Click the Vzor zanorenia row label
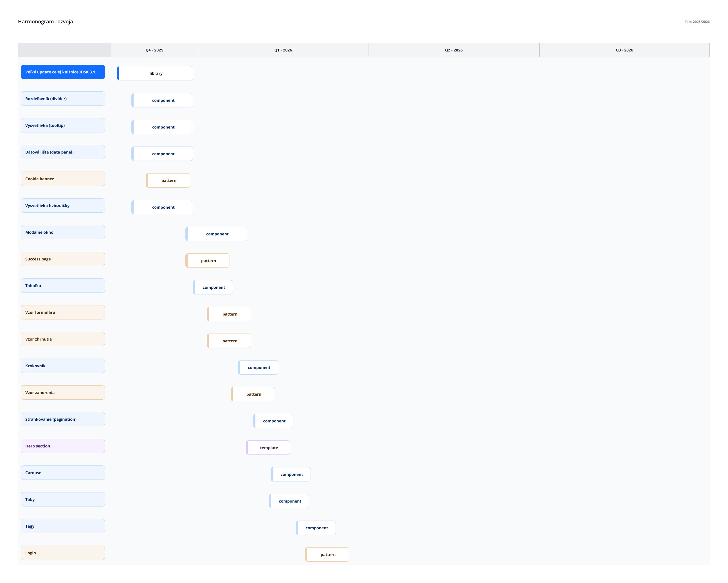This screenshot has height=583, width=728. (x=63, y=393)
